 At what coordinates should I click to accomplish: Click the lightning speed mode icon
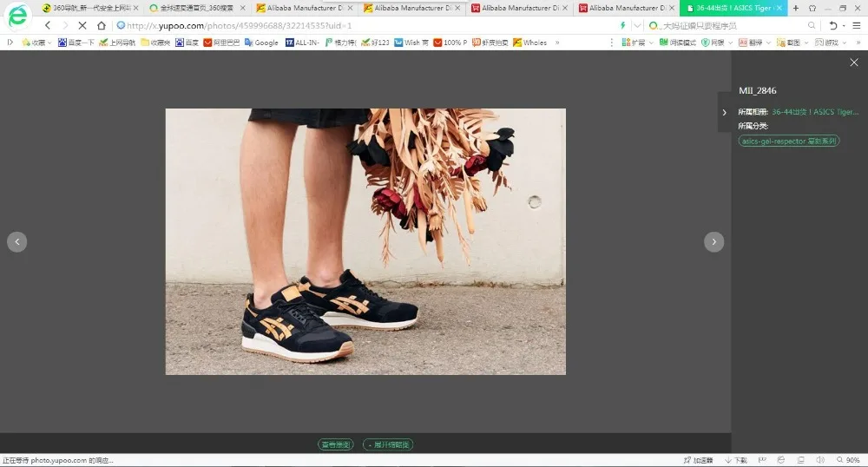tap(622, 25)
